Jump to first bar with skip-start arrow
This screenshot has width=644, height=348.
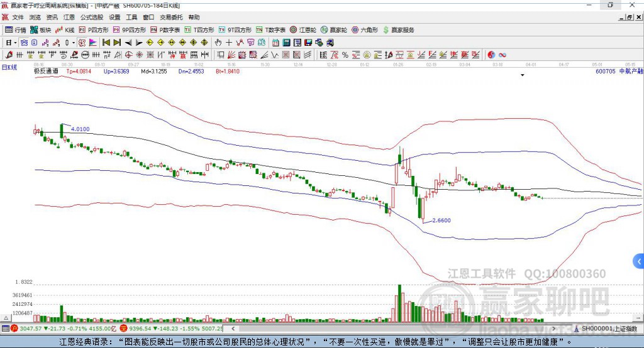[x=106, y=43]
